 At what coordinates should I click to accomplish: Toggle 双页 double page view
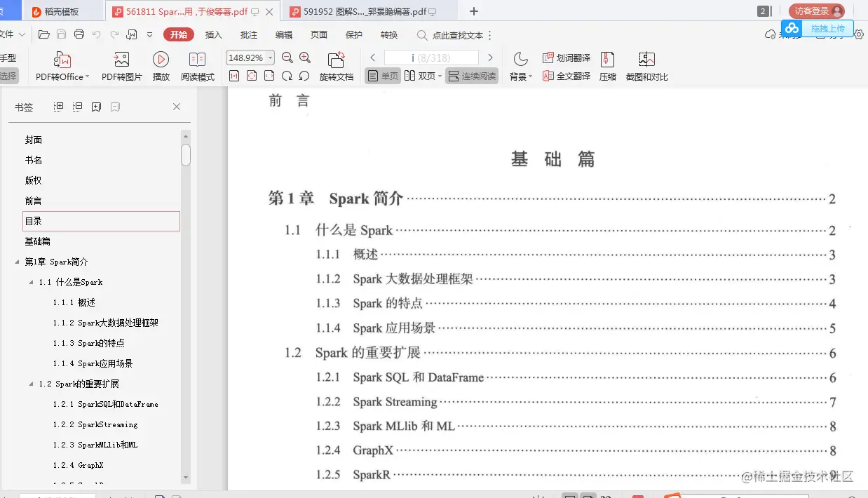click(419, 76)
